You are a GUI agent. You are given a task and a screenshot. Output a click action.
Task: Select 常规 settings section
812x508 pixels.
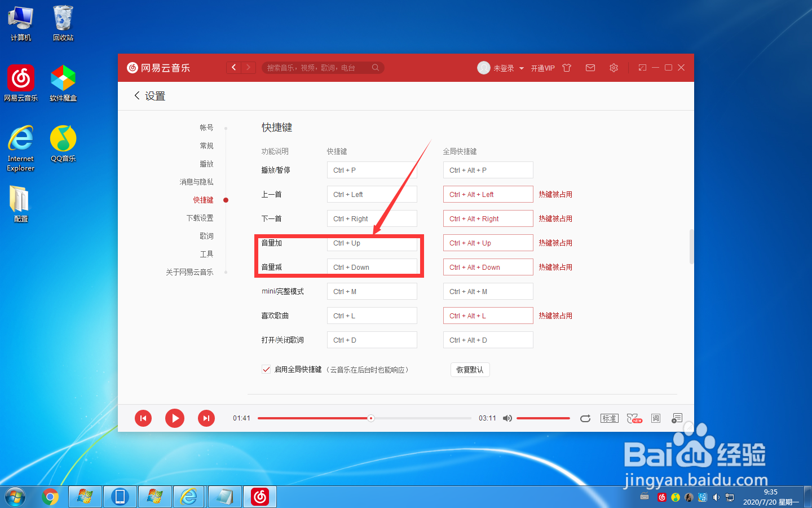pyautogui.click(x=206, y=146)
